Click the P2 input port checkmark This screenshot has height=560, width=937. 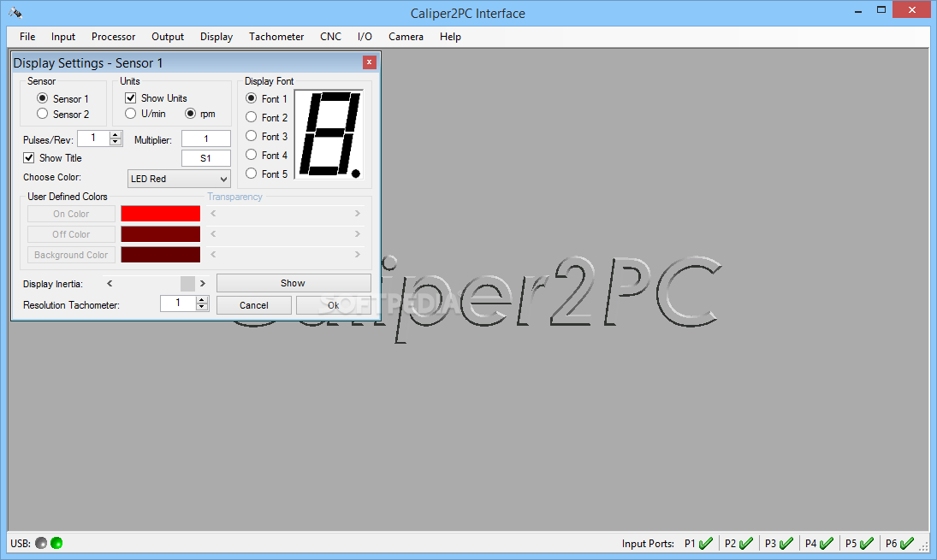(x=746, y=543)
